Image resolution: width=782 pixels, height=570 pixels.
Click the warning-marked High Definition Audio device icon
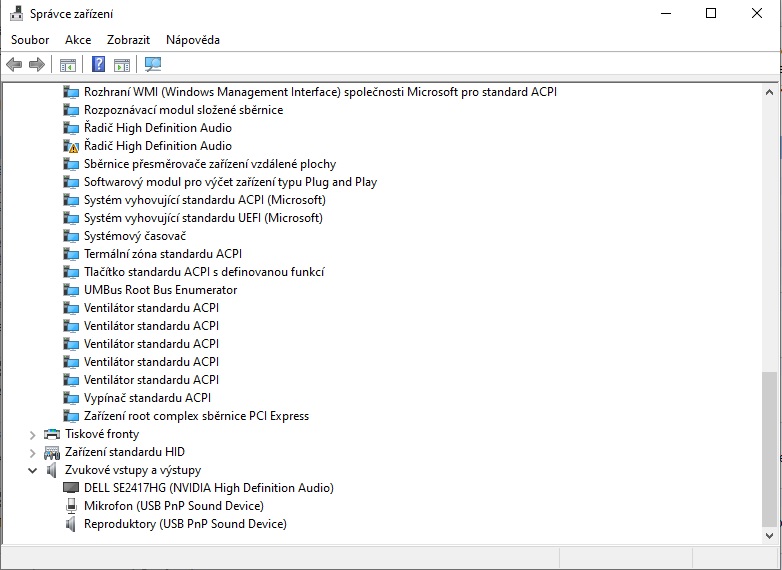(71, 146)
